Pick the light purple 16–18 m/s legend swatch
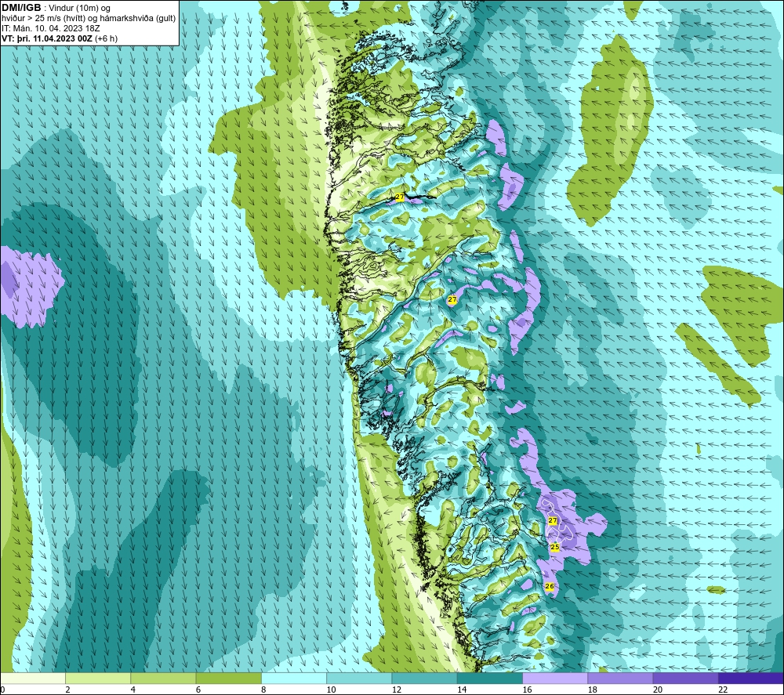784x695 pixels. point(555,678)
